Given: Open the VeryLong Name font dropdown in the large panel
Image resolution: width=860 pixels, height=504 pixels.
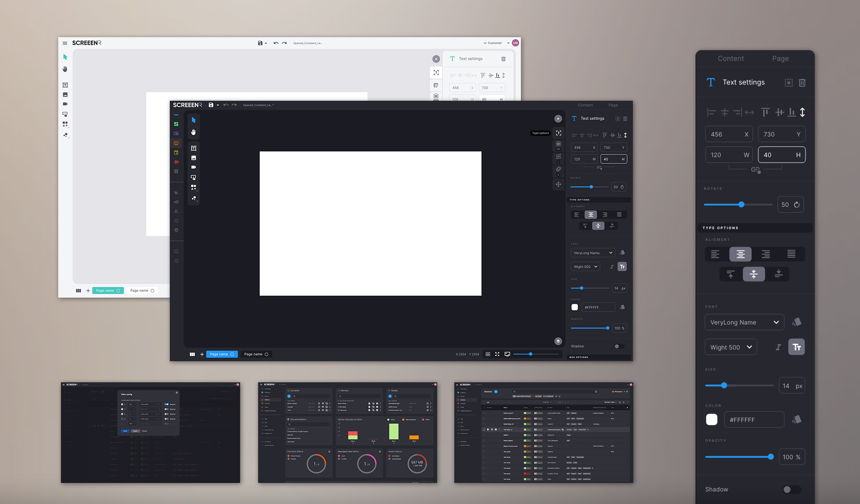Looking at the screenshot, I should tap(744, 322).
